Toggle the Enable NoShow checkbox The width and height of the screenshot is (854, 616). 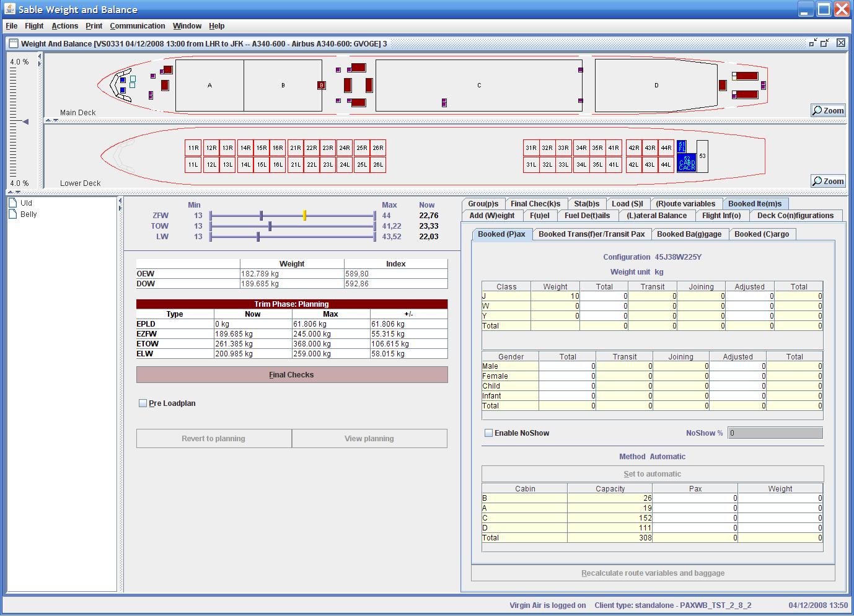point(488,433)
